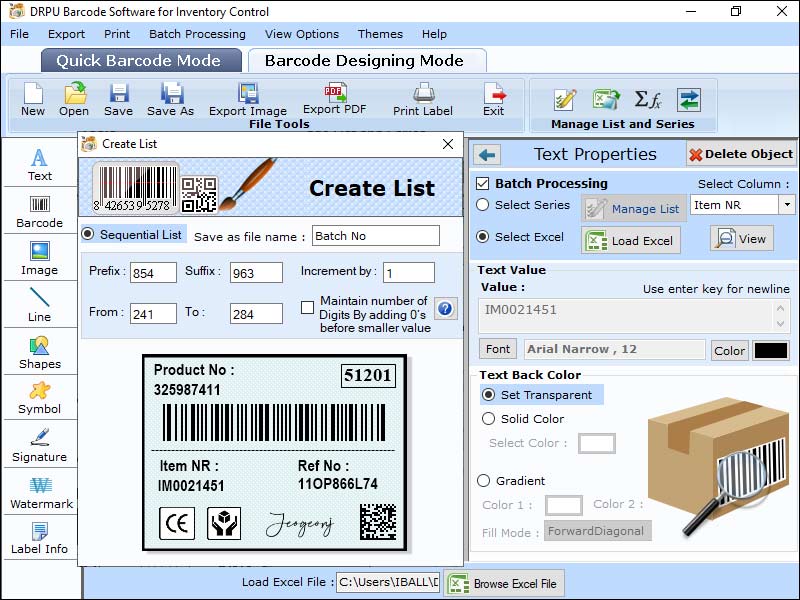800x600 pixels.
Task: Open the Batch Processing menu
Action: [197, 33]
